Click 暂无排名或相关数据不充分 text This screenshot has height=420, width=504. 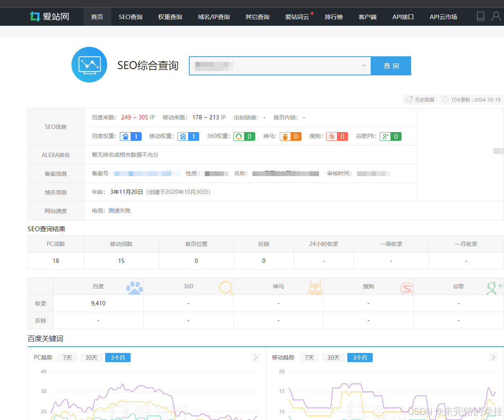125,155
